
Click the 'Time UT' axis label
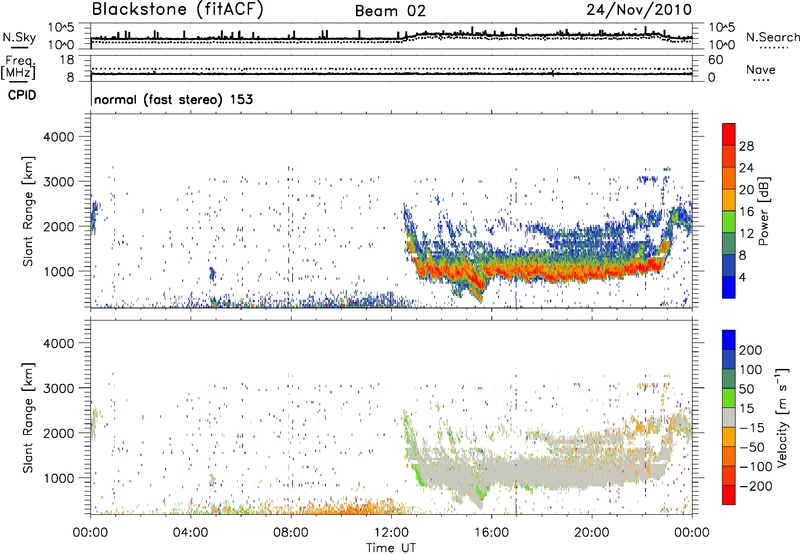click(x=391, y=547)
